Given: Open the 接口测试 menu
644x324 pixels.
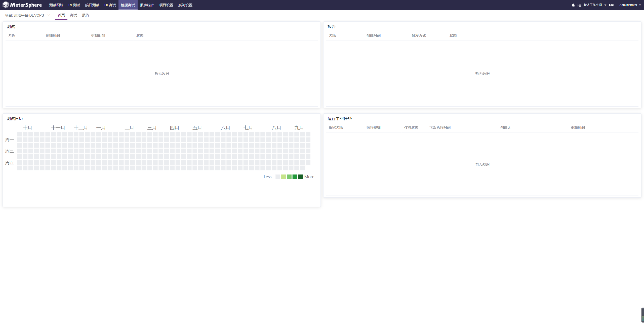Looking at the screenshot, I should point(92,5).
